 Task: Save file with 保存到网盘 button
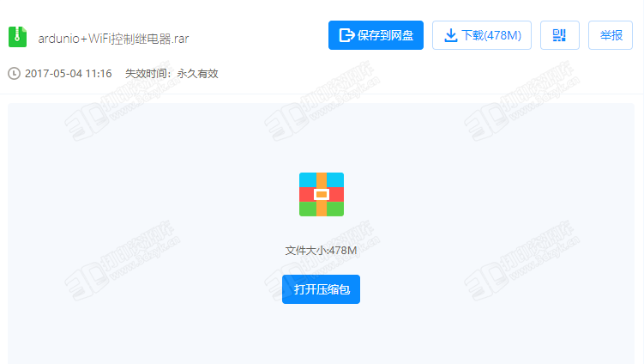(376, 35)
